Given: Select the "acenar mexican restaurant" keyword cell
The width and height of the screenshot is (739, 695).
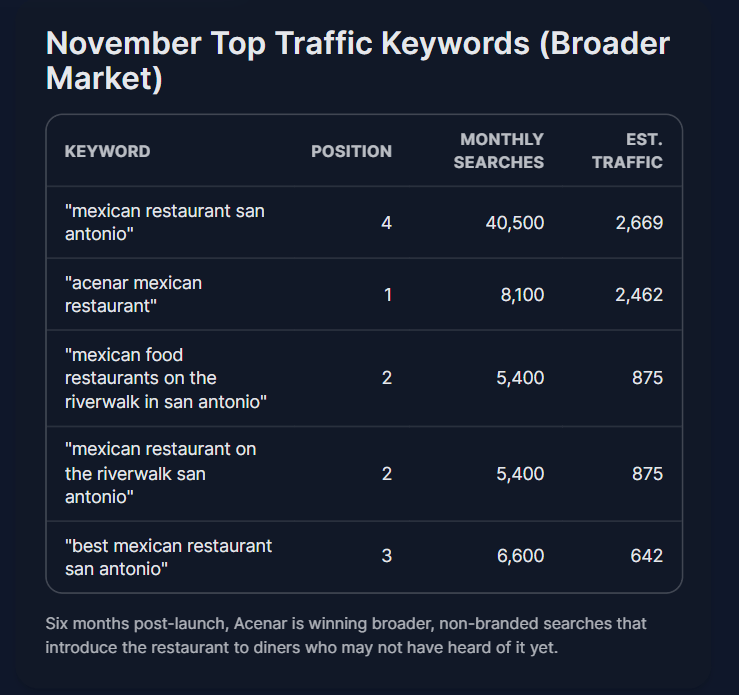Looking at the screenshot, I should coord(133,294).
